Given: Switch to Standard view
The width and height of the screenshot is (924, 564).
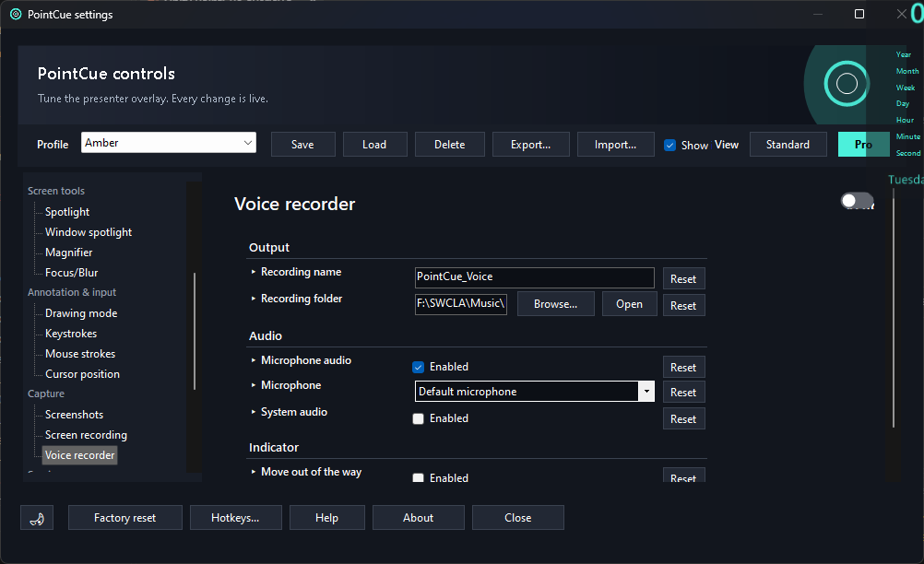Looking at the screenshot, I should [x=788, y=145].
